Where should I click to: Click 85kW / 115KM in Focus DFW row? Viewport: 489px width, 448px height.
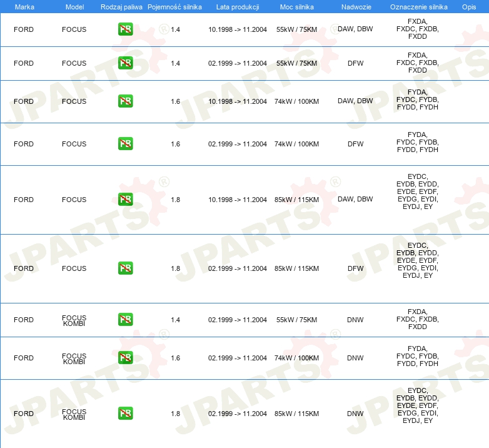coord(296,268)
